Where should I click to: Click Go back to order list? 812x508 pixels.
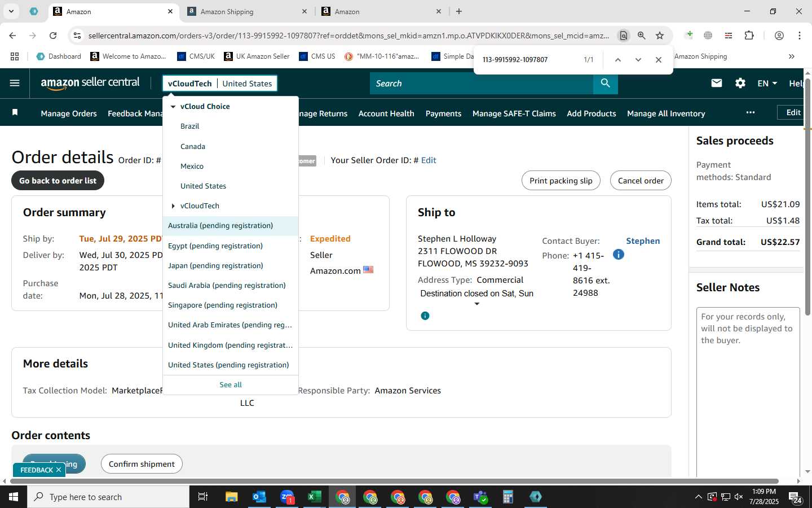point(58,181)
